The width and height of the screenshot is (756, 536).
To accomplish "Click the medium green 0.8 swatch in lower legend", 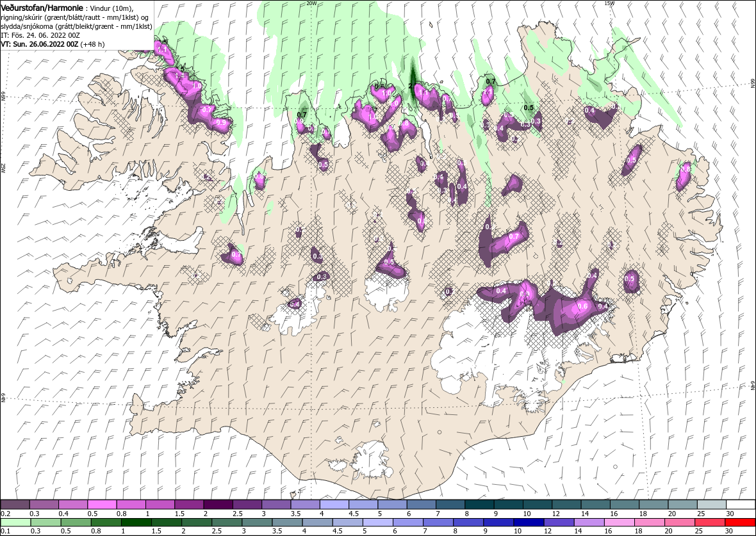I will pos(106,523).
